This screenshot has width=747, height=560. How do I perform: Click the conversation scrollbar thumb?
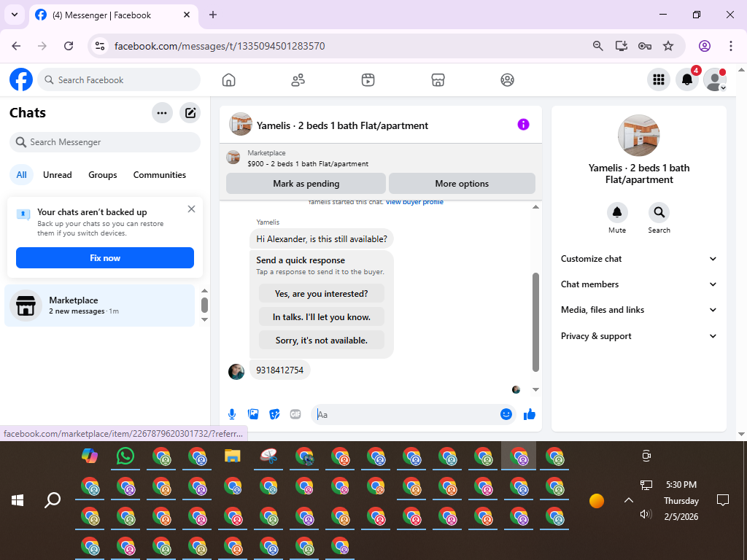pos(535,322)
